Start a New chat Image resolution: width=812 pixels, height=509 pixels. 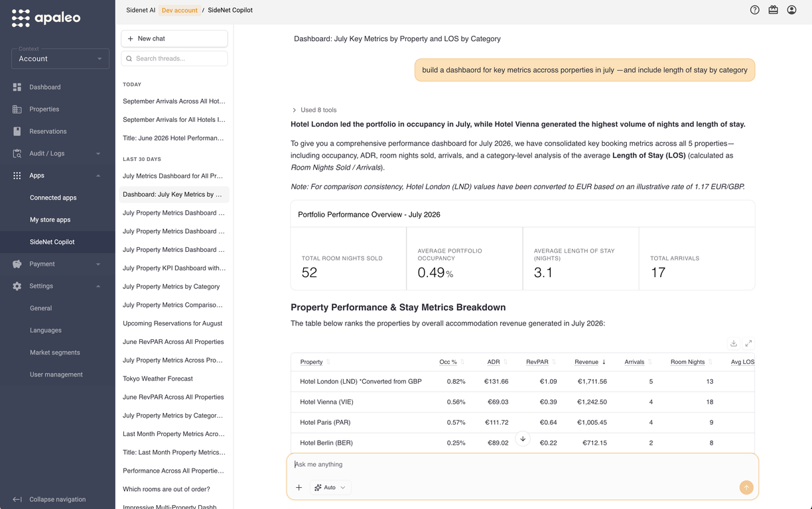(174, 38)
